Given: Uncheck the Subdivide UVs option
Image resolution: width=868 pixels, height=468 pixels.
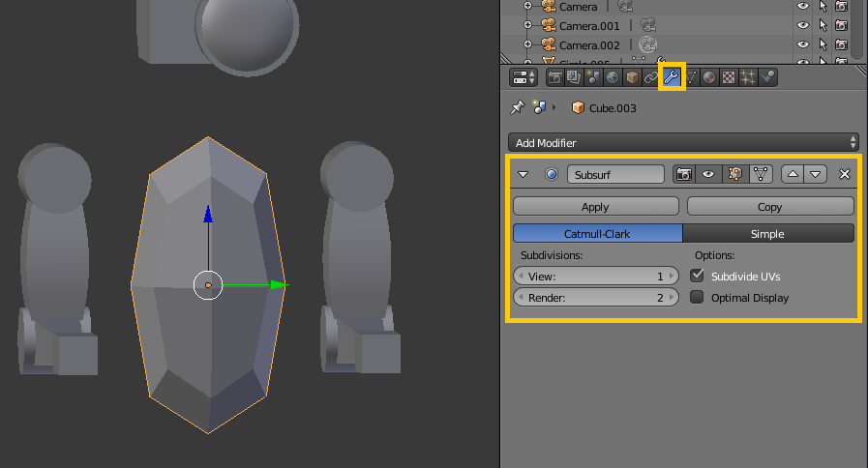Looking at the screenshot, I should tap(697, 276).
